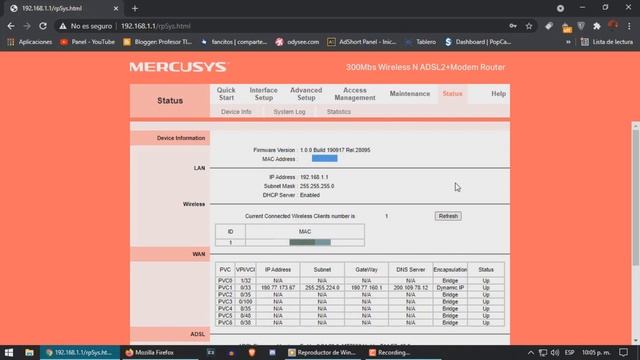Open the saved password key icon

[x=513, y=26]
